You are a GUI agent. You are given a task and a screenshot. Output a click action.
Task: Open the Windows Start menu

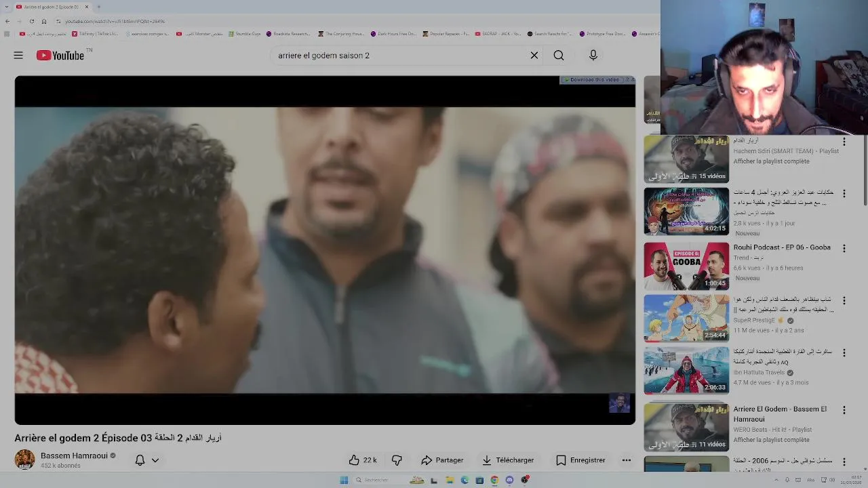[x=344, y=480]
